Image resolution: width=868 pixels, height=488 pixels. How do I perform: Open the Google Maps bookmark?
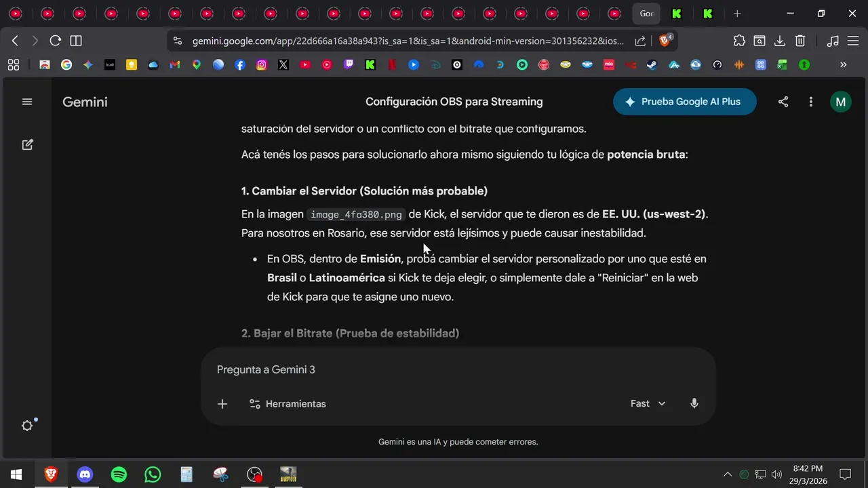(x=197, y=65)
